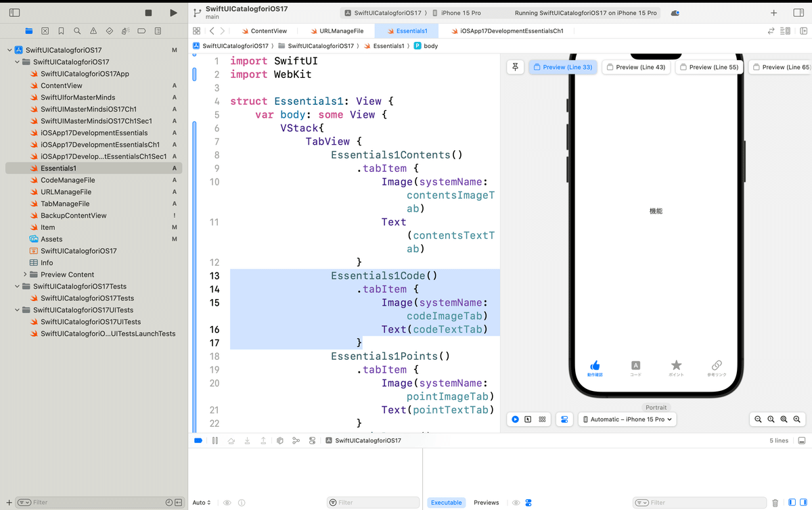812x510 pixels.
Task: Select Executable console output
Action: (x=447, y=503)
